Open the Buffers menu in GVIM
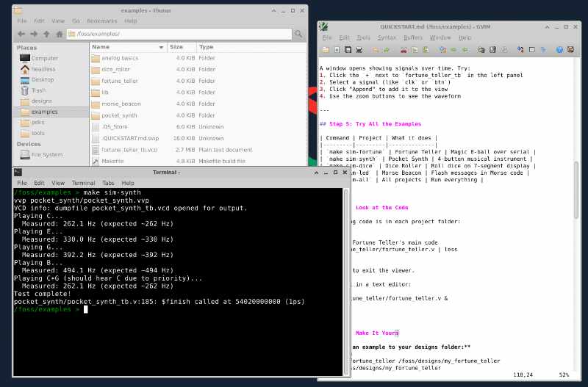 point(412,37)
